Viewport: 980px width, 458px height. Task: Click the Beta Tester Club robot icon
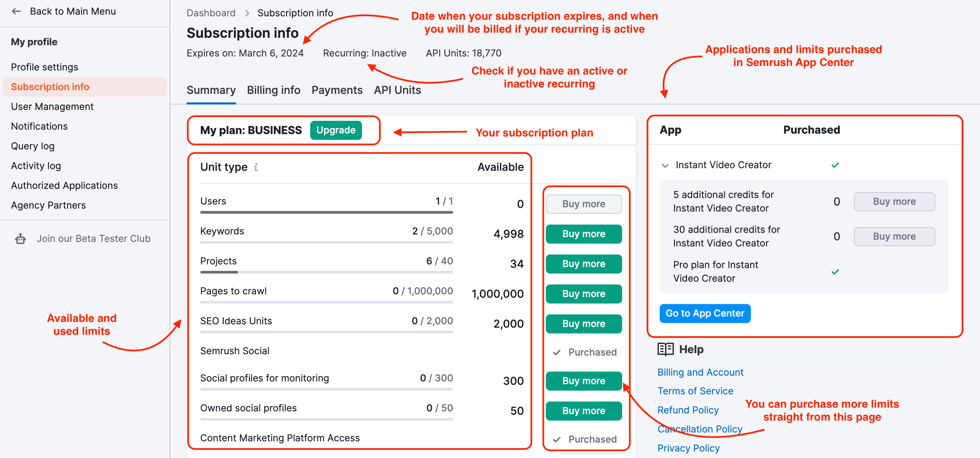[20, 239]
